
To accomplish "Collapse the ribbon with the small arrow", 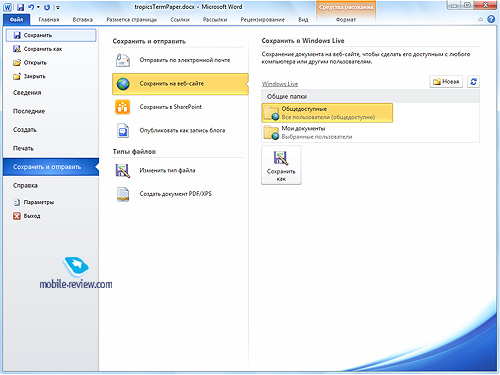I will pos(481,20).
